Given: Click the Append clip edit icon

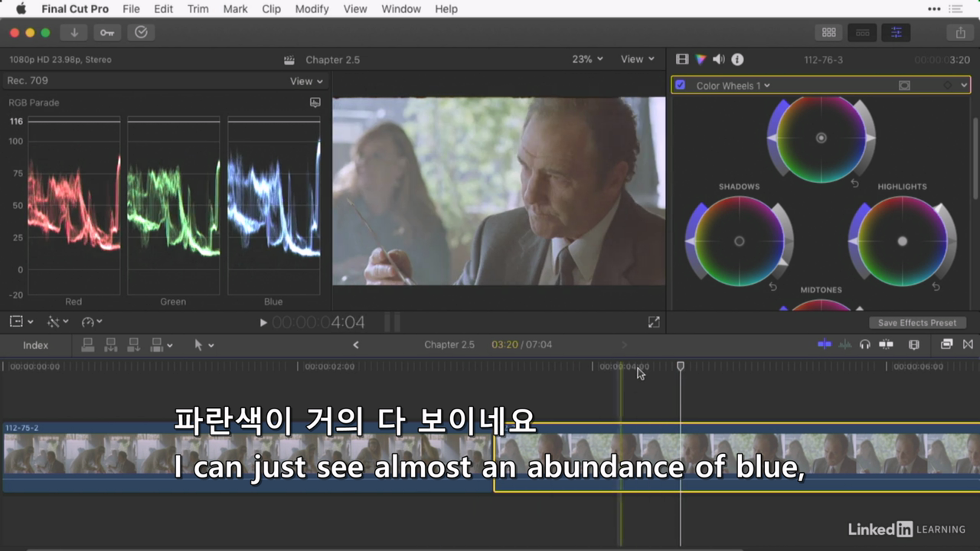Looking at the screenshot, I should [x=133, y=345].
